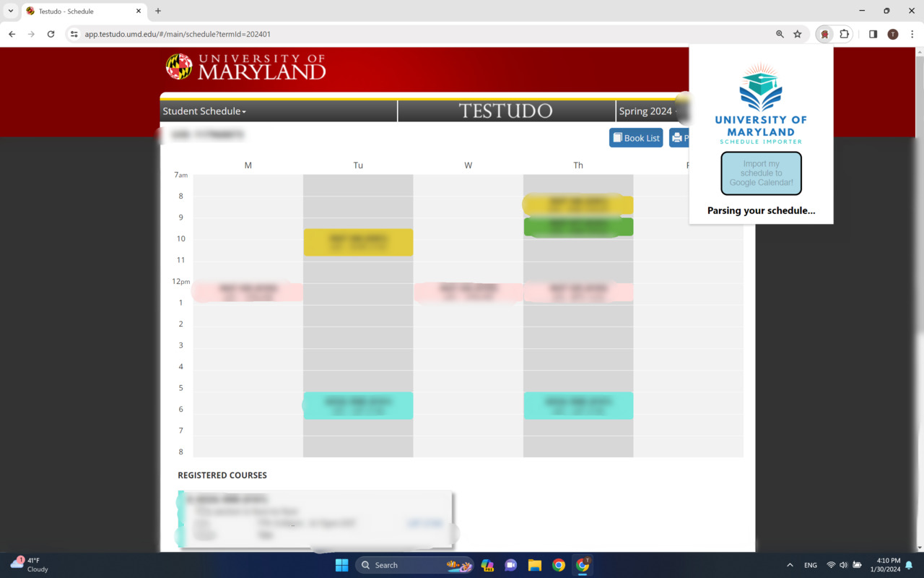Viewport: 924px width, 578px height.
Task: Click the extensions puzzle piece icon
Action: [x=844, y=34]
